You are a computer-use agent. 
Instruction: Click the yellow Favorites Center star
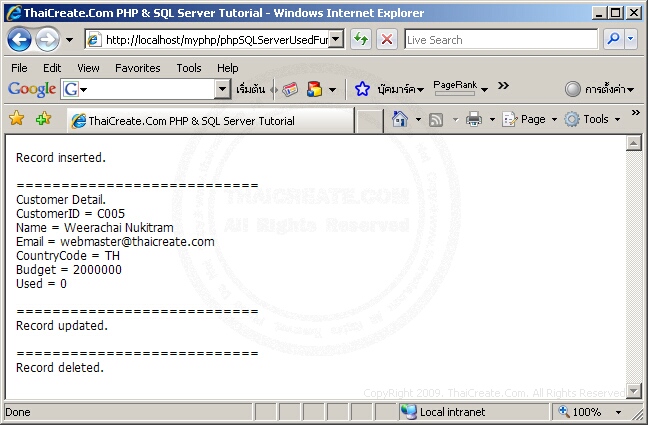point(17,119)
